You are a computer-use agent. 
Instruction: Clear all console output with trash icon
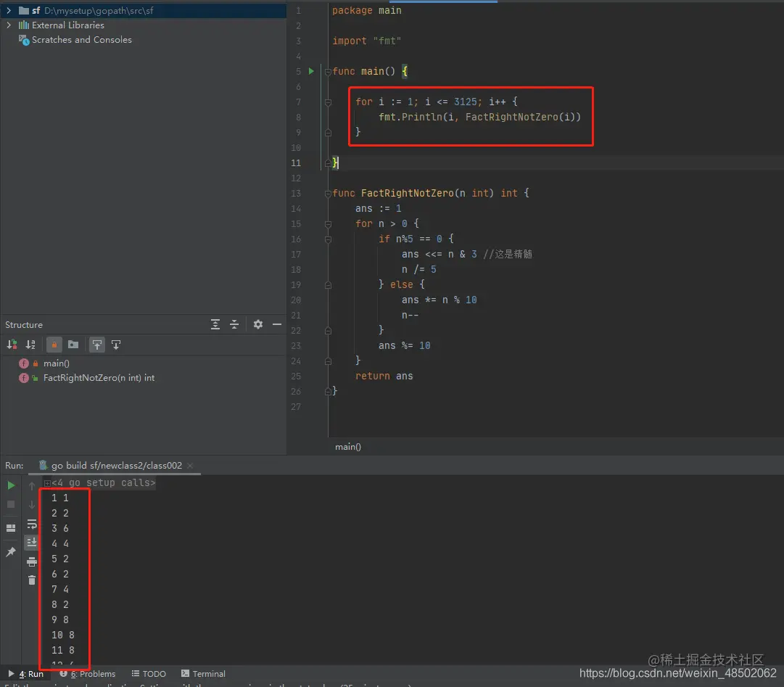tap(31, 580)
